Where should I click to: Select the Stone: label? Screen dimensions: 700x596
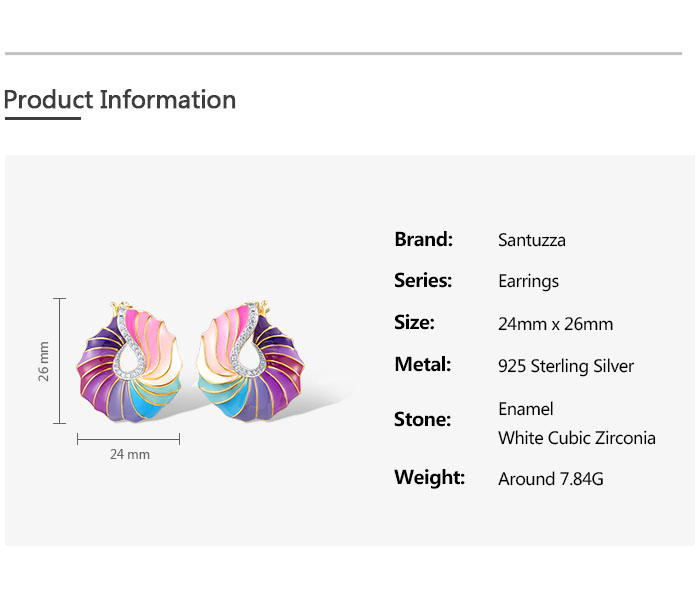423,420
